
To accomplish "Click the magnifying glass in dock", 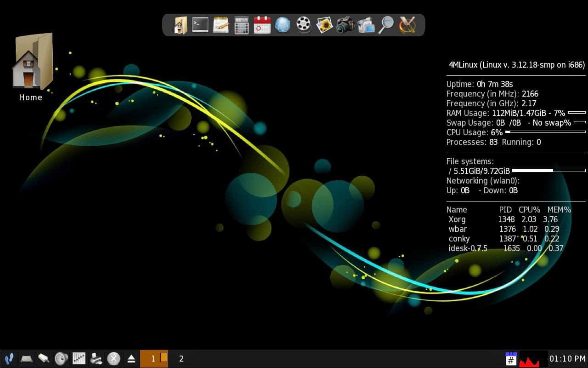I will [386, 25].
